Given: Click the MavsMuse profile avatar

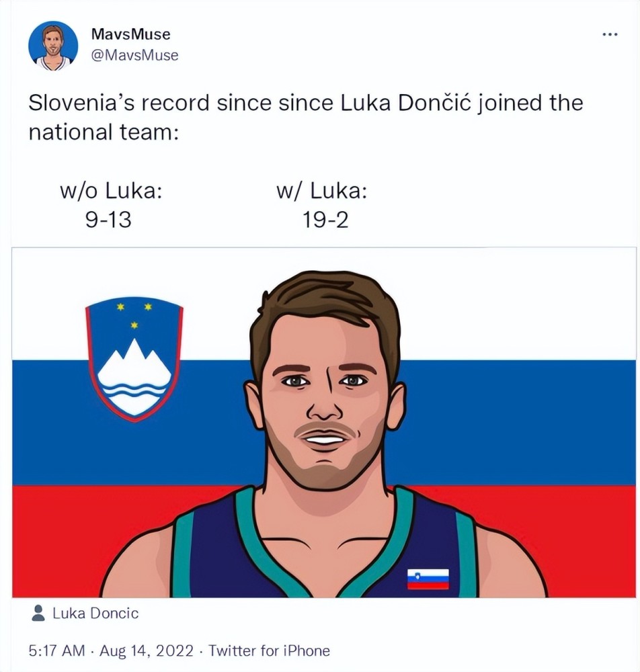Looking at the screenshot, I should tap(53, 46).
